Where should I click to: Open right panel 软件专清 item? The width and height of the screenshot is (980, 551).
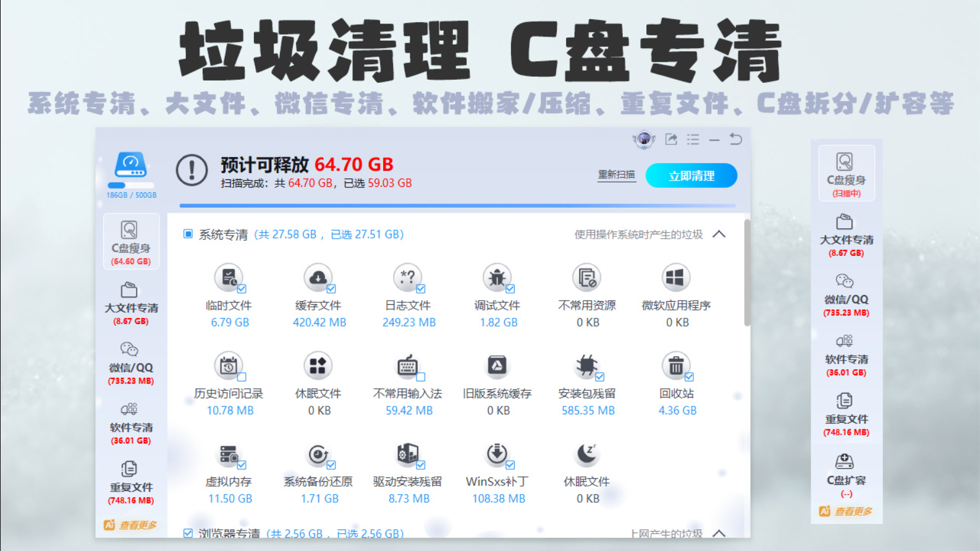tap(847, 356)
